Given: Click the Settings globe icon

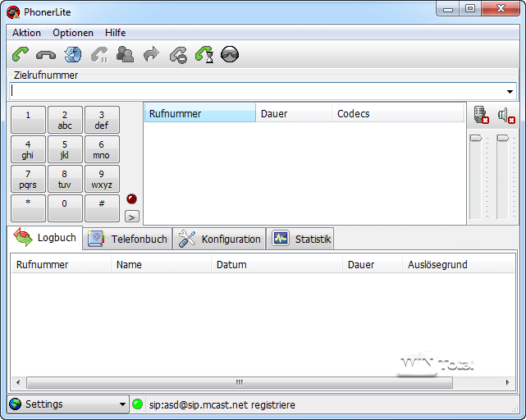Looking at the screenshot, I should pyautogui.click(x=15, y=404).
